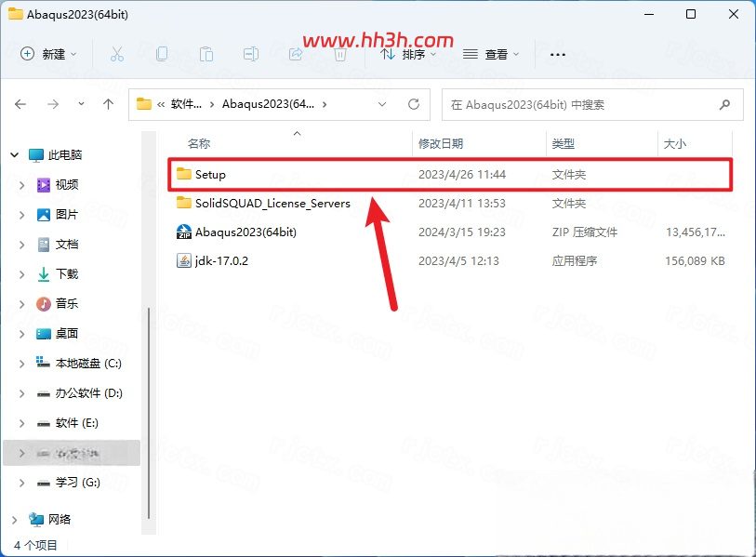The width and height of the screenshot is (756, 557).
Task: Click the 2023/4/26 11:44 date of Setup
Action: coord(462,174)
